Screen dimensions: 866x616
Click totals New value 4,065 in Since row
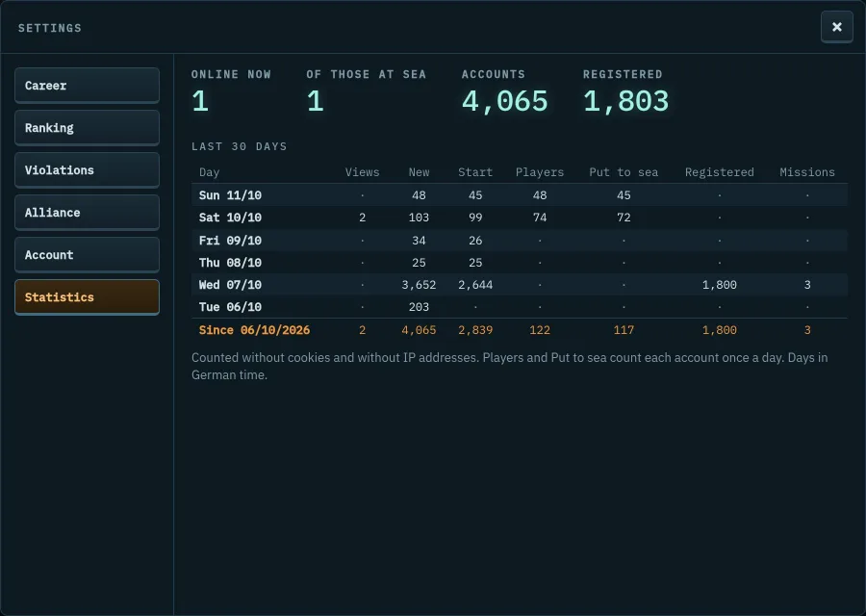pos(419,330)
